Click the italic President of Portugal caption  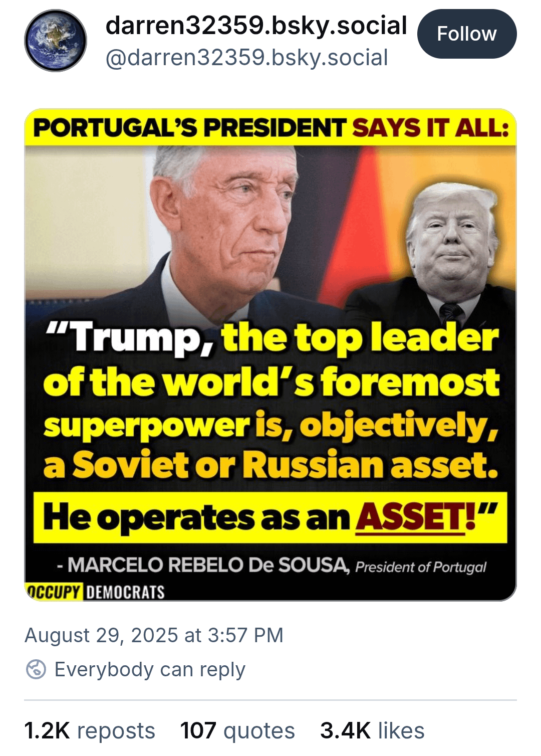pos(421,567)
